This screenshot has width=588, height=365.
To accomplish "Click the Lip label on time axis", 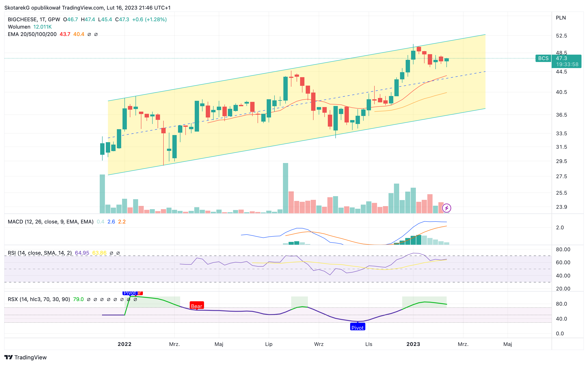I will pos(269,344).
